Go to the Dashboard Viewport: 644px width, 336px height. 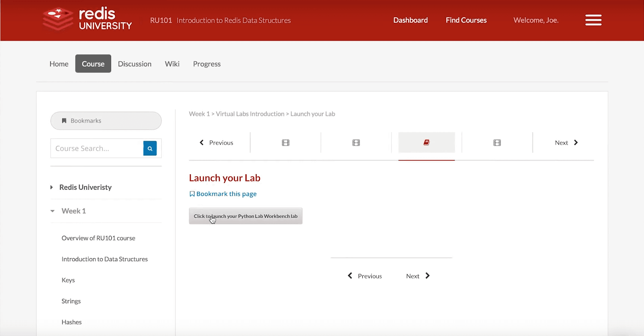pos(410,20)
